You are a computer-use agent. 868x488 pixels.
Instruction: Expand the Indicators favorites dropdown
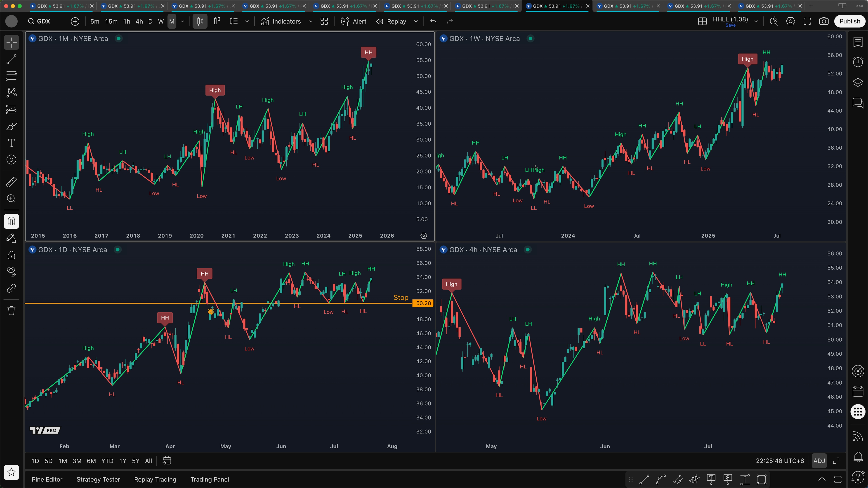click(x=311, y=21)
